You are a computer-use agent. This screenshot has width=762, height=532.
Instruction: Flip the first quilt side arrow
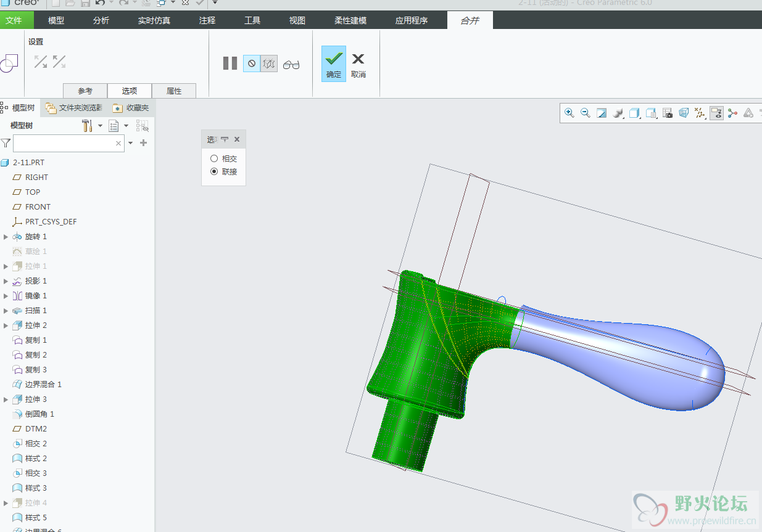41,62
